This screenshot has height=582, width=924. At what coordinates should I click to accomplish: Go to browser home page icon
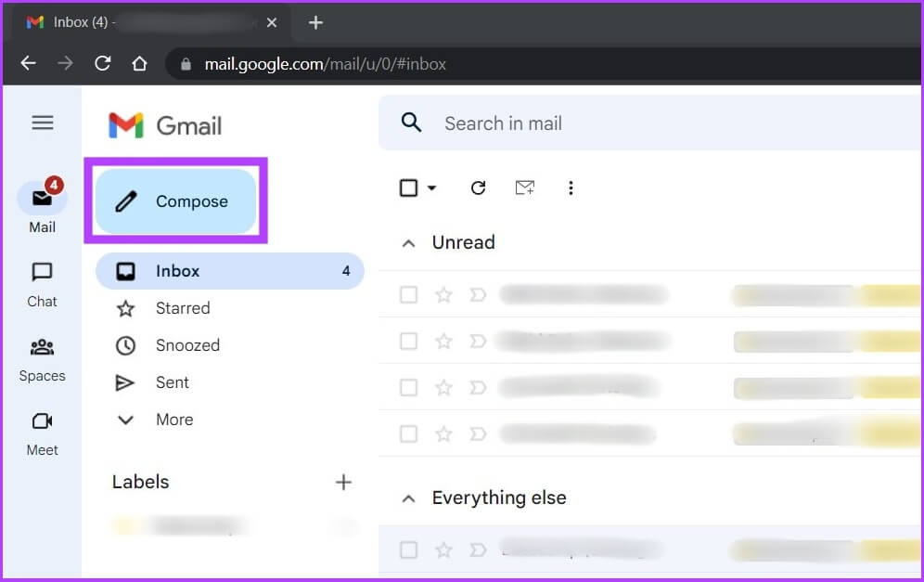point(140,63)
